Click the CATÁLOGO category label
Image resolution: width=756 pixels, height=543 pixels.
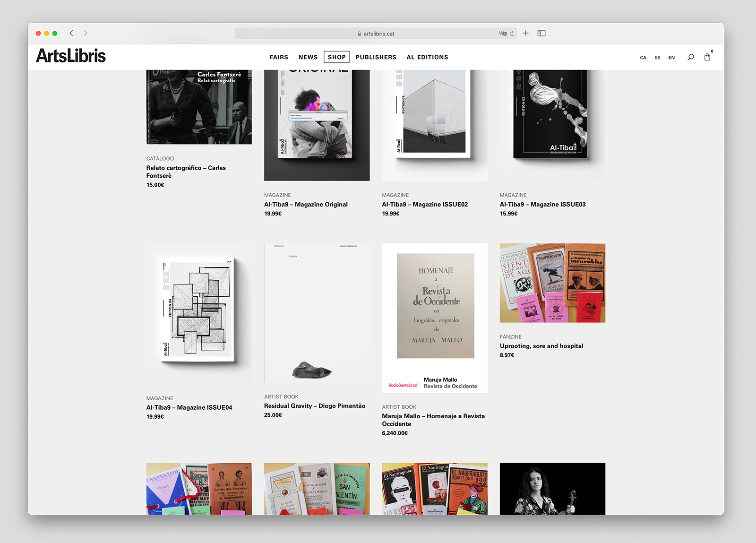(160, 159)
